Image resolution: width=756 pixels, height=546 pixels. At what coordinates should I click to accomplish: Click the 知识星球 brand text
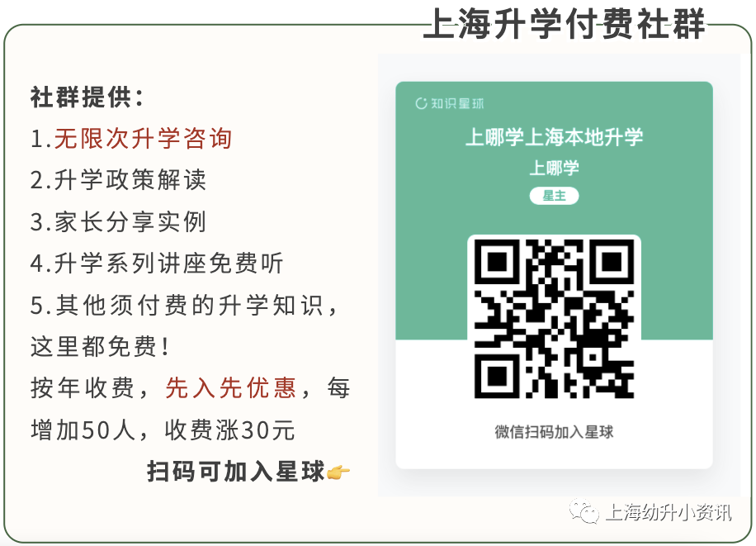click(x=457, y=103)
